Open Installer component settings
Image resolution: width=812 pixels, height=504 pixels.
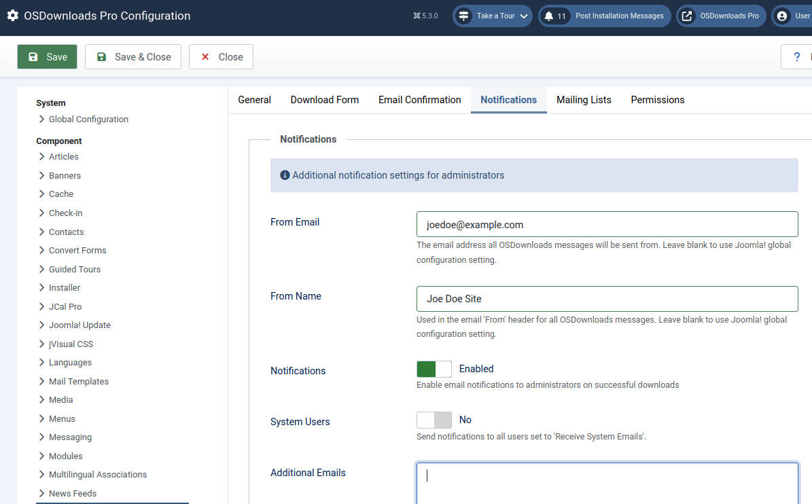click(65, 288)
